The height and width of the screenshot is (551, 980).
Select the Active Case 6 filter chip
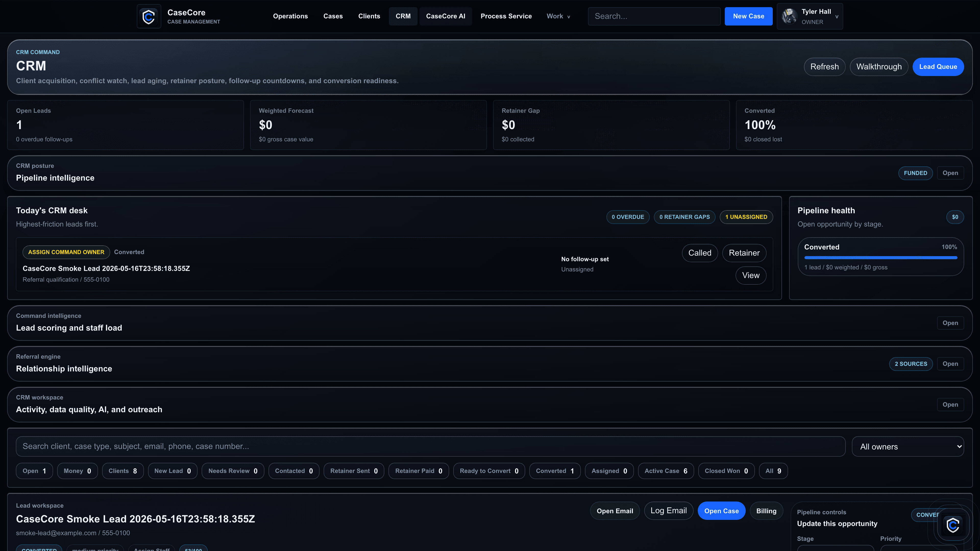(x=666, y=471)
